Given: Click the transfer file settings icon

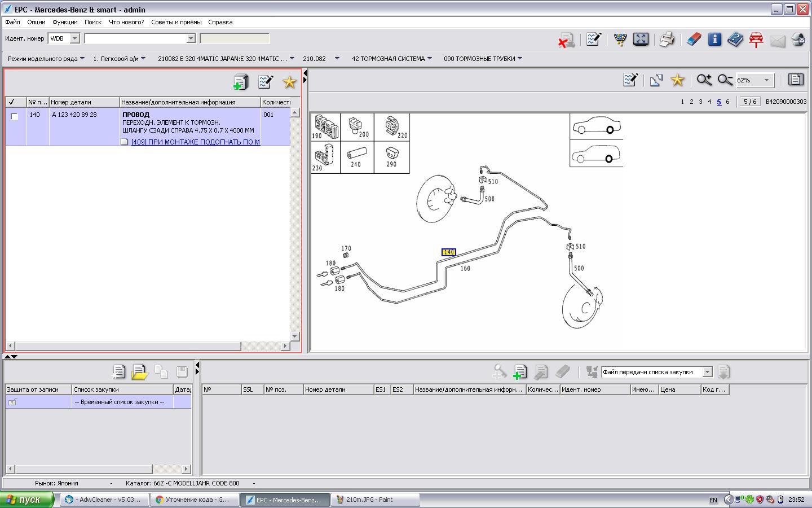Looking at the screenshot, I should coord(592,371).
